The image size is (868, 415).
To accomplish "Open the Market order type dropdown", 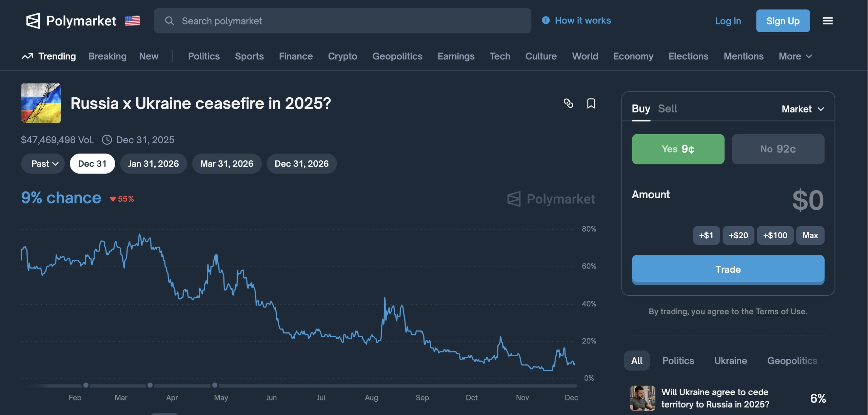I will pos(802,109).
